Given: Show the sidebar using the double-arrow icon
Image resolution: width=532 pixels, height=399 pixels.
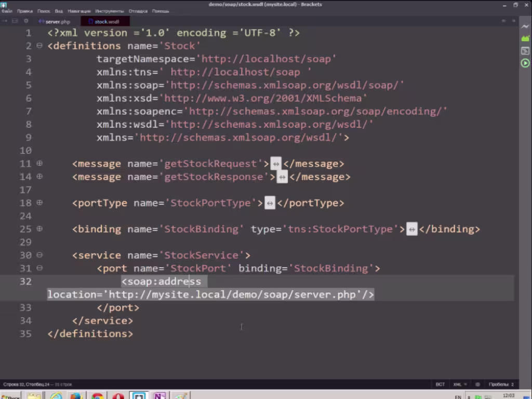Looking at the screenshot, I should pos(5,21).
